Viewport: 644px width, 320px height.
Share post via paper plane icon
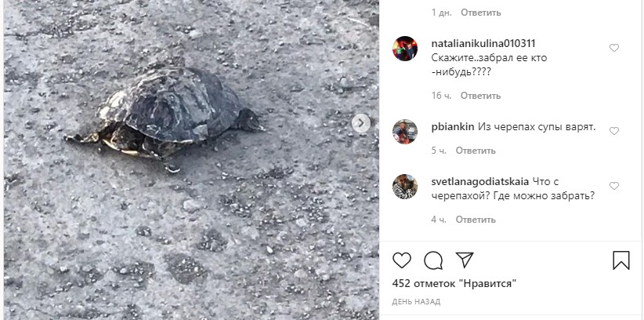(465, 260)
